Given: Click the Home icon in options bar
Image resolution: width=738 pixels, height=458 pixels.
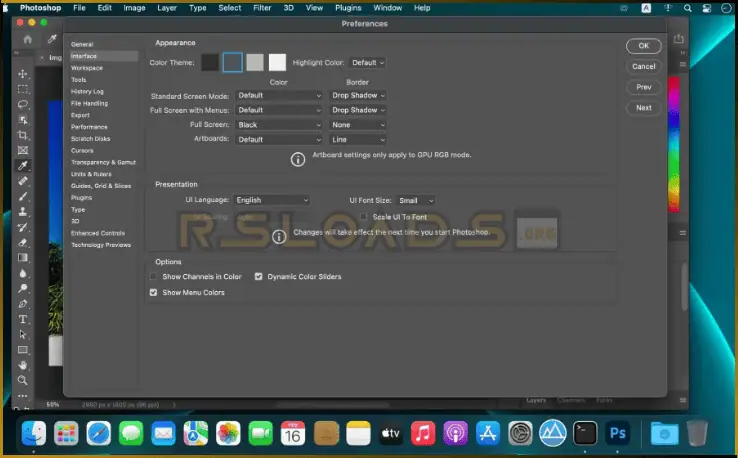Looking at the screenshot, I should pyautogui.click(x=28, y=39).
